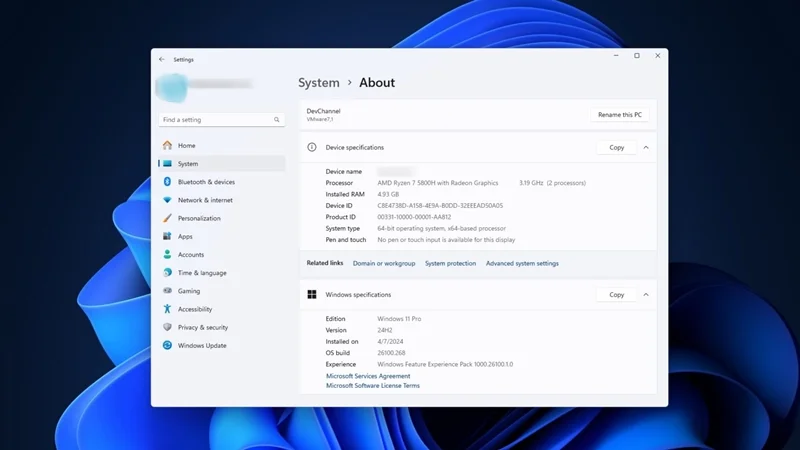800x450 pixels.
Task: Click the Accessibility figure icon
Action: point(167,309)
